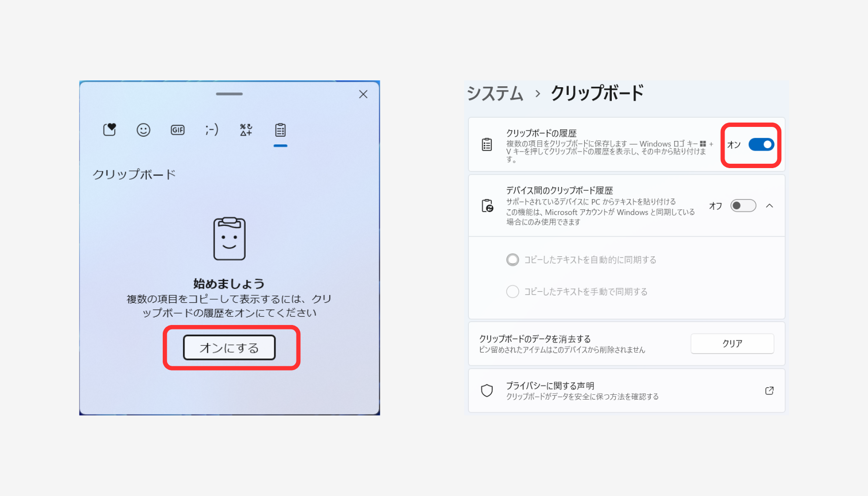The image size is (868, 496).
Task: Select コピーしたテキストを手動で同期する radio option
Action: pyautogui.click(x=512, y=292)
